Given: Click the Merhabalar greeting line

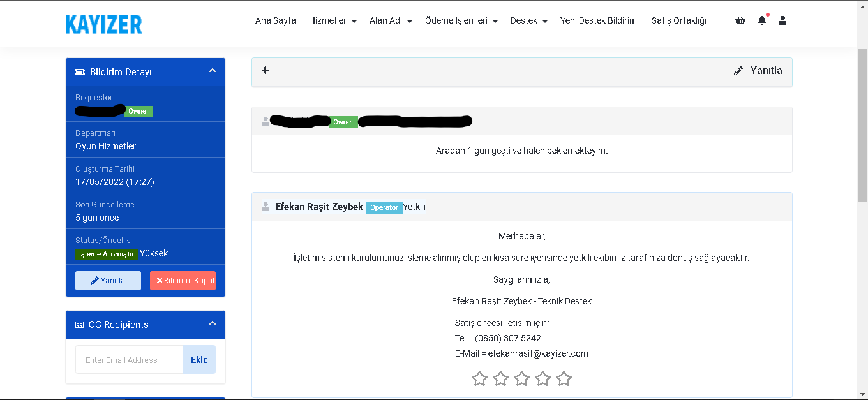Looking at the screenshot, I should pos(522,236).
